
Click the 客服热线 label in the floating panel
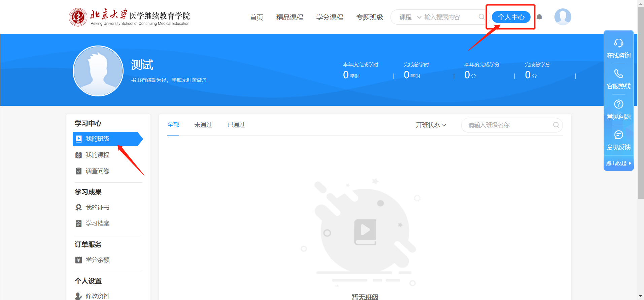[x=619, y=86]
